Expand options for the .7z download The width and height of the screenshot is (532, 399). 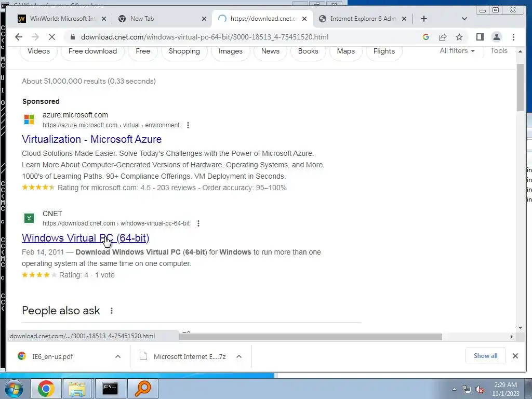click(x=239, y=356)
